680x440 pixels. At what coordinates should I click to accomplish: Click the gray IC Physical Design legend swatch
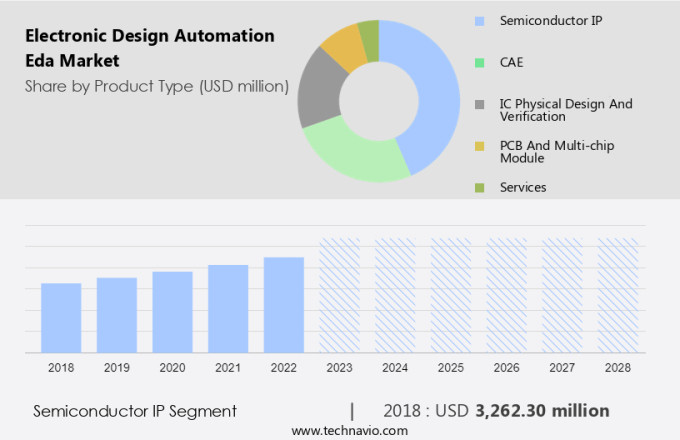[x=478, y=104]
